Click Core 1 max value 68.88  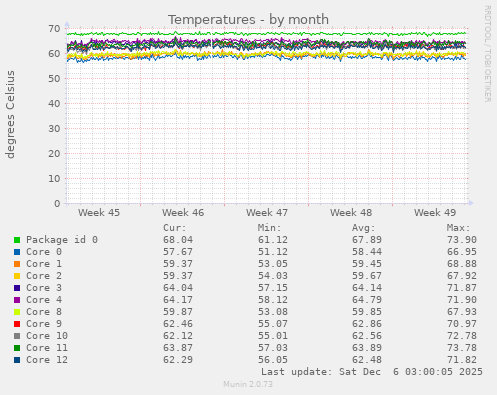[462, 264]
